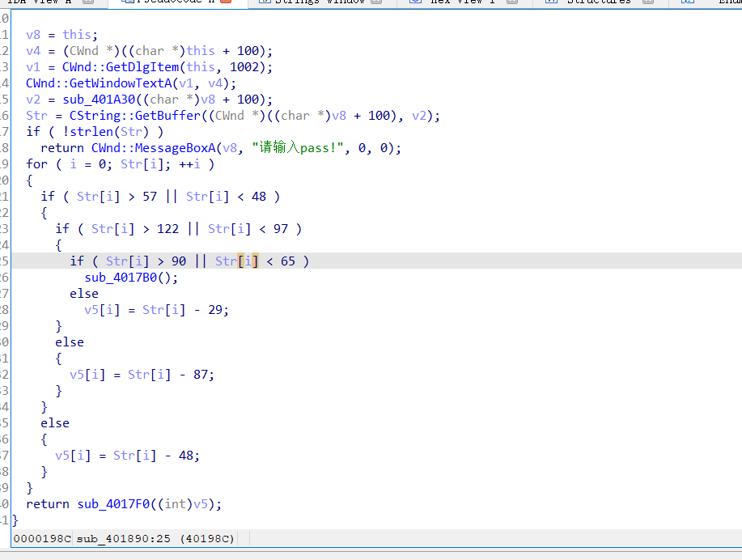Open function sub_4017F0

[113, 503]
